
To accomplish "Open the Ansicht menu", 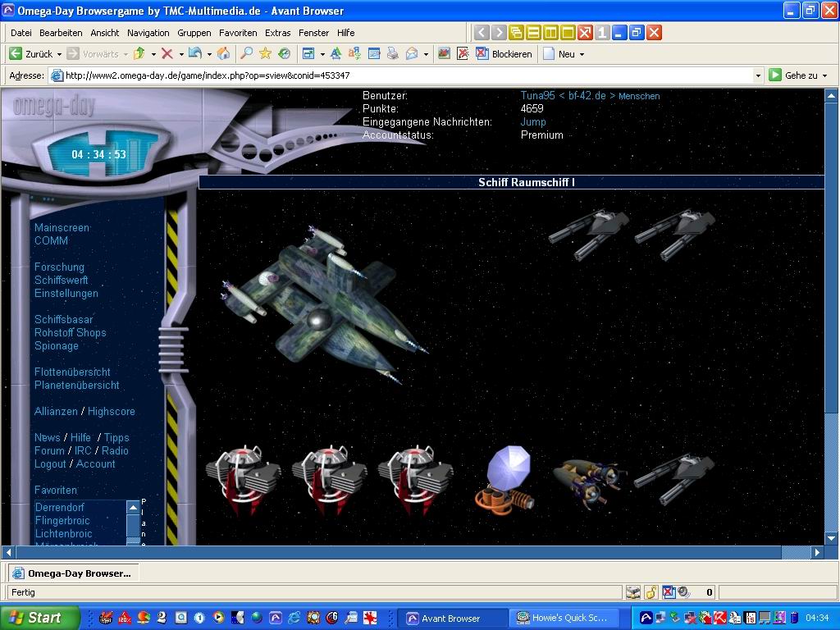I will pos(105,33).
